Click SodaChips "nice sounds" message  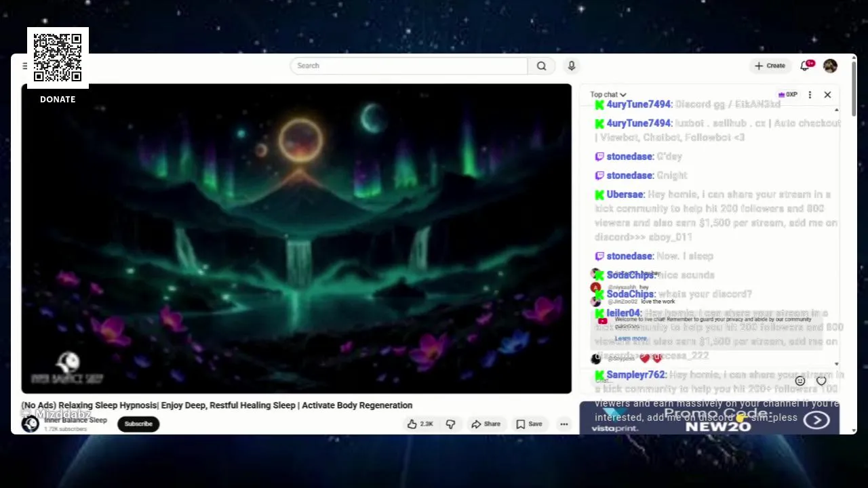point(654,275)
